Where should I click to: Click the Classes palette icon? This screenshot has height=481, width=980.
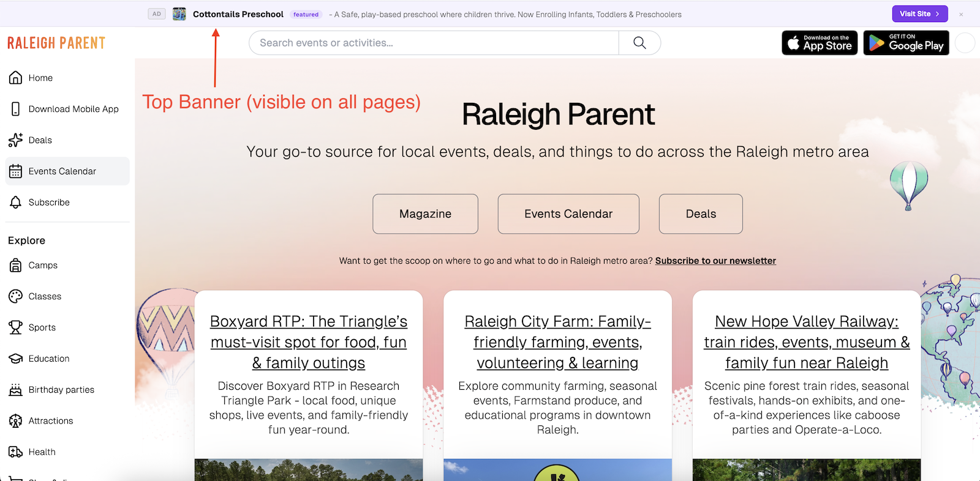(15, 296)
